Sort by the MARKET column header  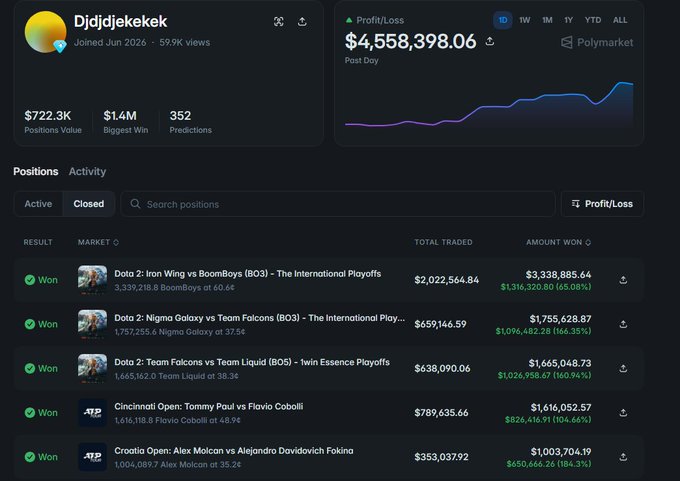[98, 242]
